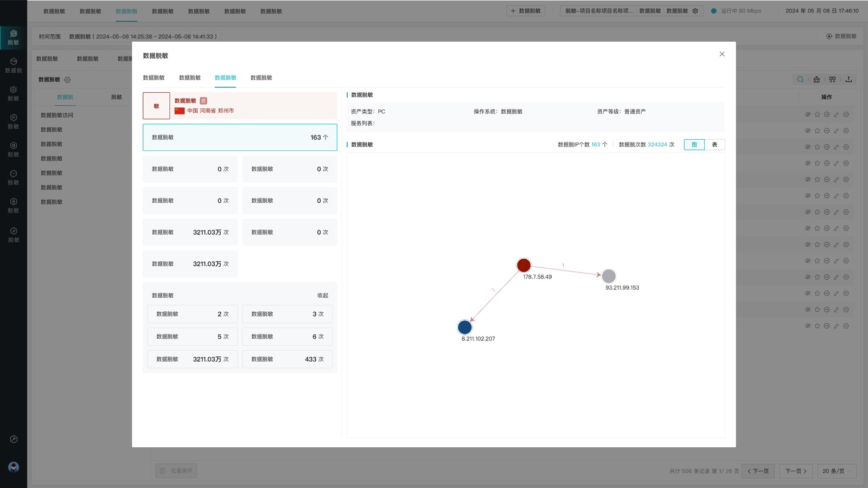Click the add button + 数据脱敏 in the top bar

(x=525, y=11)
